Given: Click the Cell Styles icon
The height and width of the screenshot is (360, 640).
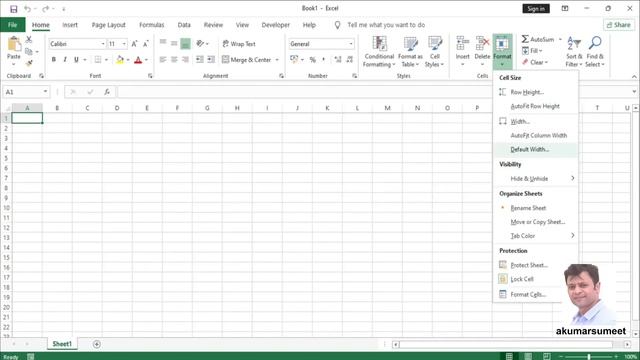Looking at the screenshot, I should pos(435,43).
